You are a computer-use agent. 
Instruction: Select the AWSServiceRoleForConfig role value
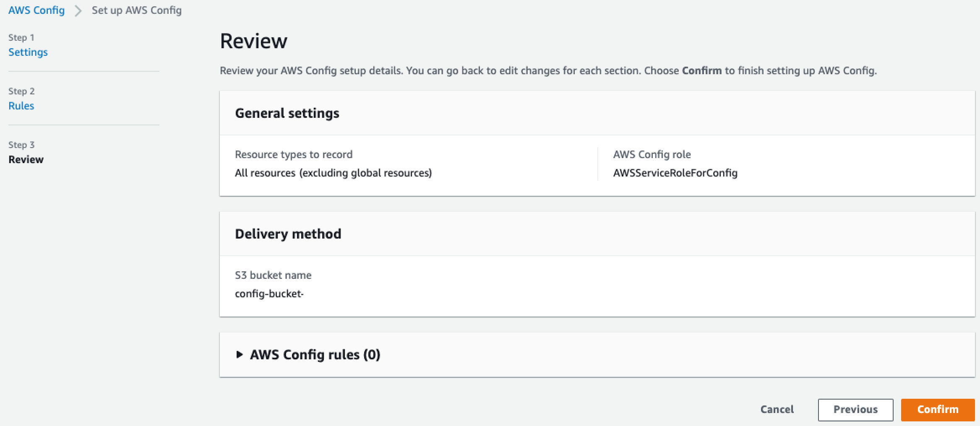point(675,173)
